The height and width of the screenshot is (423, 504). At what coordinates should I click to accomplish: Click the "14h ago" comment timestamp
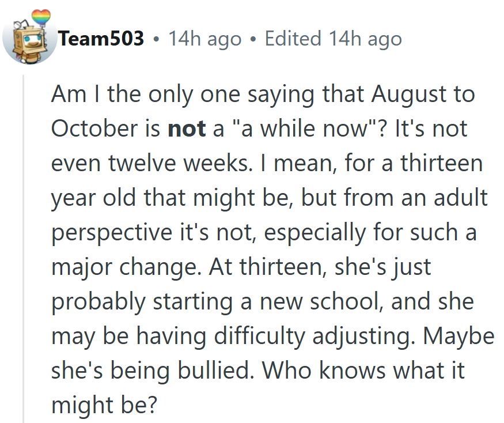[205, 39]
